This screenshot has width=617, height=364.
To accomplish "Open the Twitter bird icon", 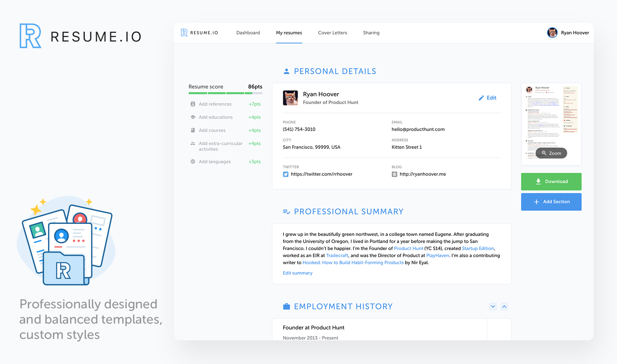I will pos(285,174).
